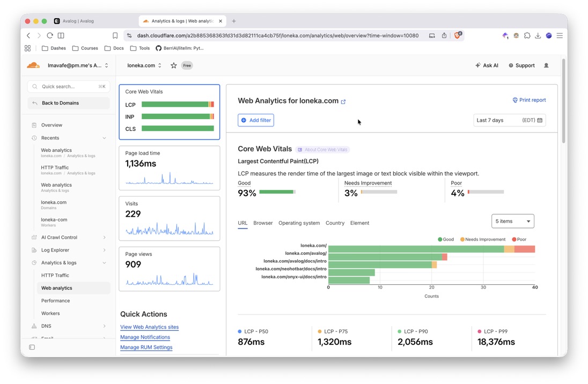Open About Core Web Vitals link

tap(322, 150)
